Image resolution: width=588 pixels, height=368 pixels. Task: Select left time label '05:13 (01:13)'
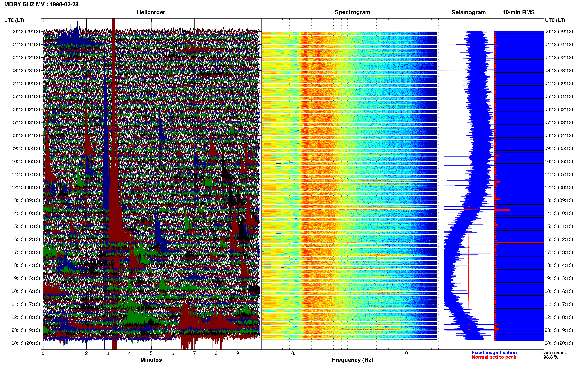26,96
